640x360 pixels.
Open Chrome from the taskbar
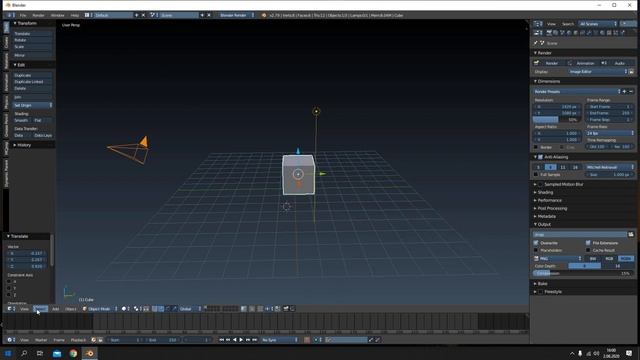pyautogui.click(x=73, y=353)
